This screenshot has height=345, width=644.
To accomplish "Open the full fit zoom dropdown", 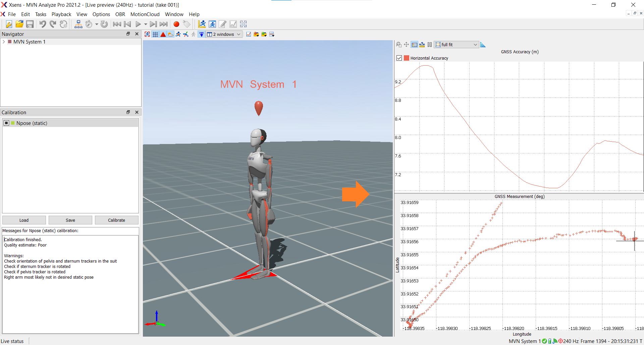I will click(x=456, y=45).
